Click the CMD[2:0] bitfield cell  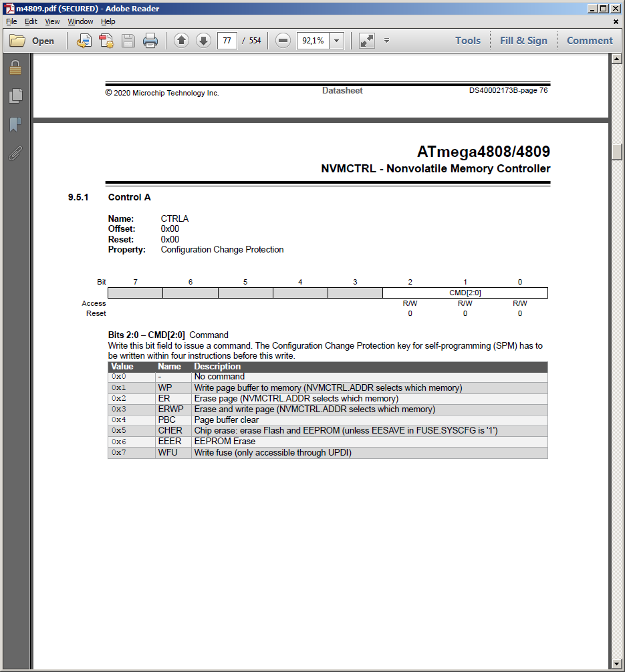tap(465, 293)
